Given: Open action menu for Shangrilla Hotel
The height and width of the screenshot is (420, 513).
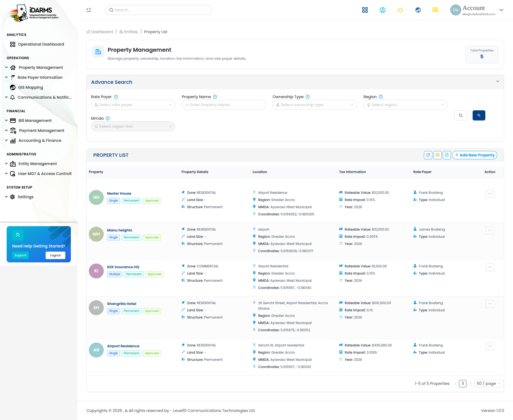Looking at the screenshot, I should [490, 304].
